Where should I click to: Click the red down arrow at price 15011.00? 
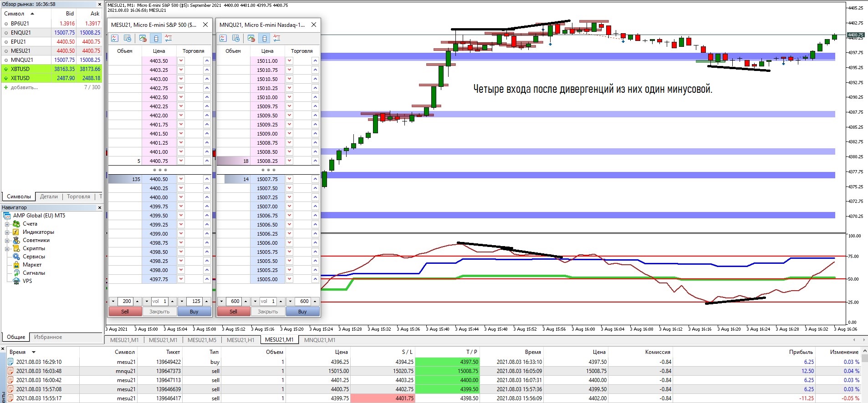point(289,61)
